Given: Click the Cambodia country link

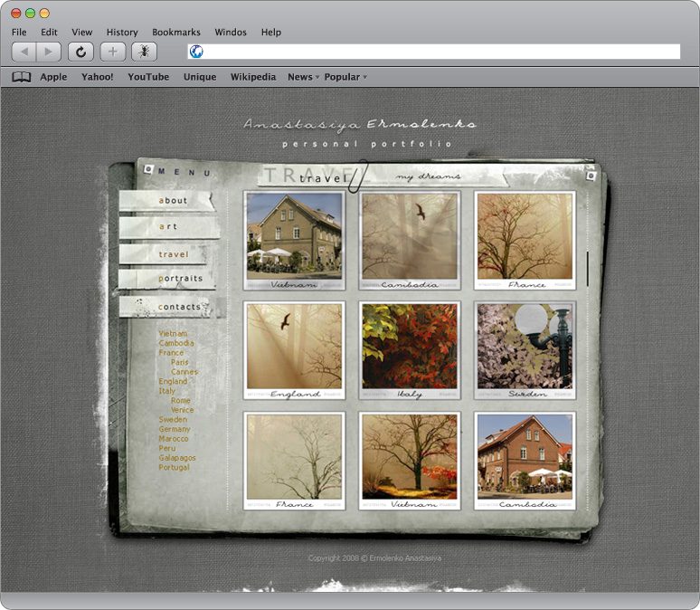Looking at the screenshot, I should pyautogui.click(x=175, y=343).
